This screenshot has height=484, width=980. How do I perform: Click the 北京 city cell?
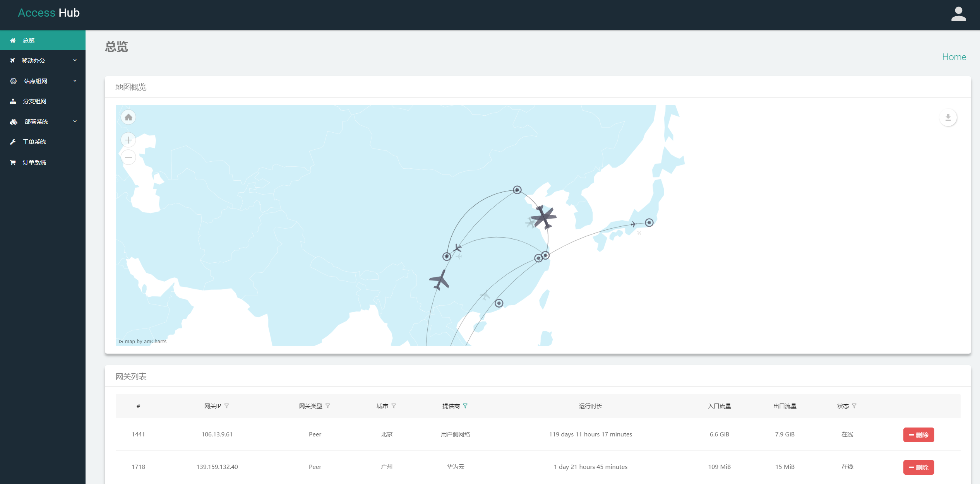tap(387, 434)
